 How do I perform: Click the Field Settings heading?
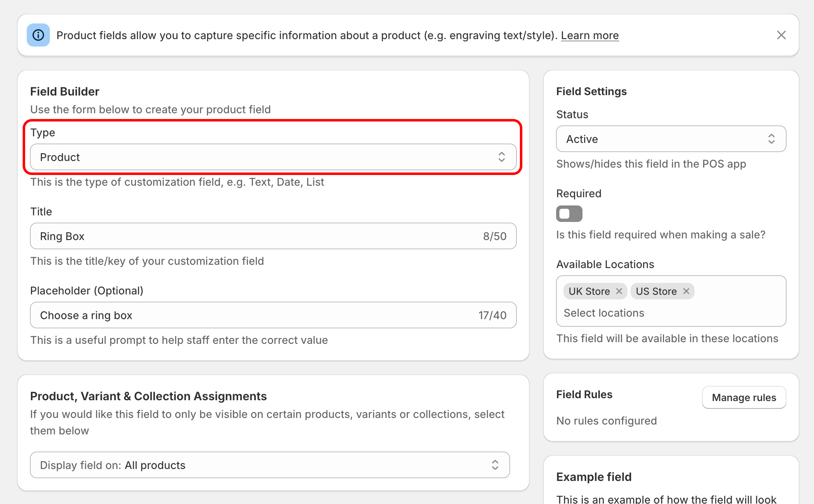click(591, 91)
